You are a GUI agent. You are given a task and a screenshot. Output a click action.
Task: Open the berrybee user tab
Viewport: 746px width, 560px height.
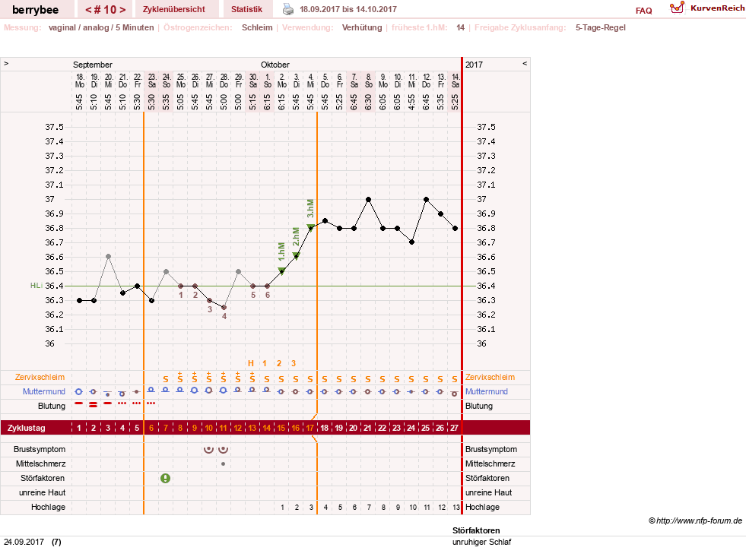pyautogui.click(x=35, y=10)
